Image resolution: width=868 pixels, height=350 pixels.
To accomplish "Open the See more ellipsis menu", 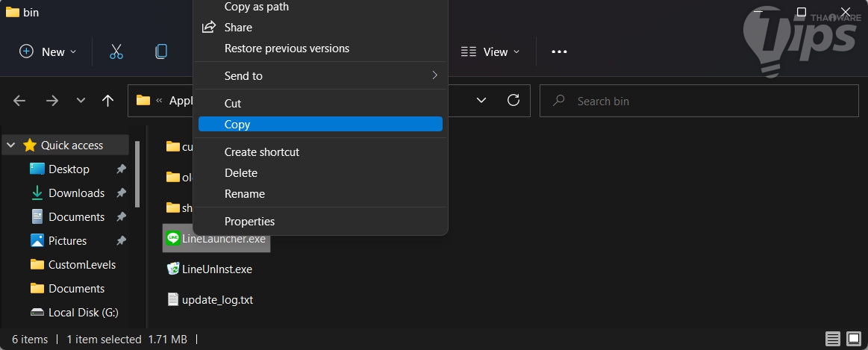I will (559, 51).
